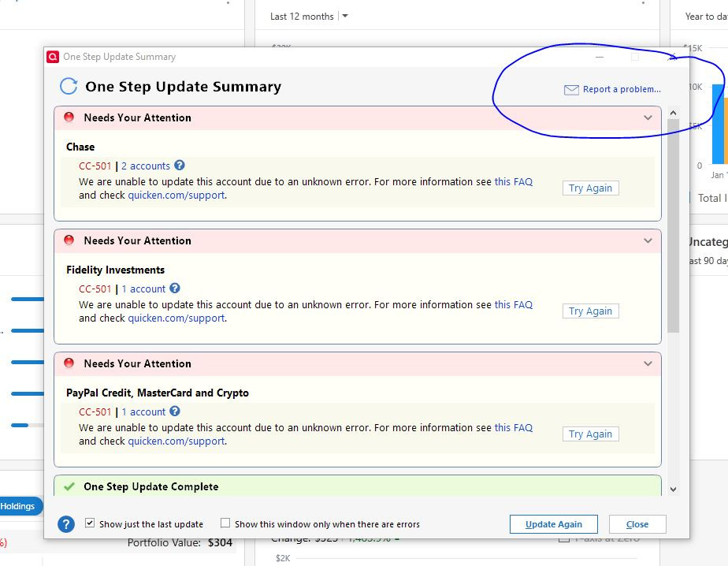Open this FAQ link in Chase message
The height and width of the screenshot is (566, 728).
click(x=514, y=181)
